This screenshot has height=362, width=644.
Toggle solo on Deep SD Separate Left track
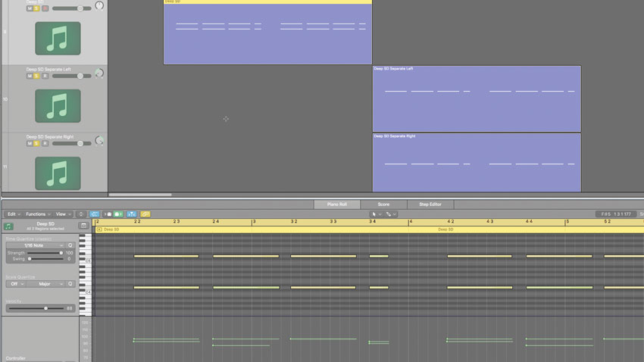click(36, 76)
